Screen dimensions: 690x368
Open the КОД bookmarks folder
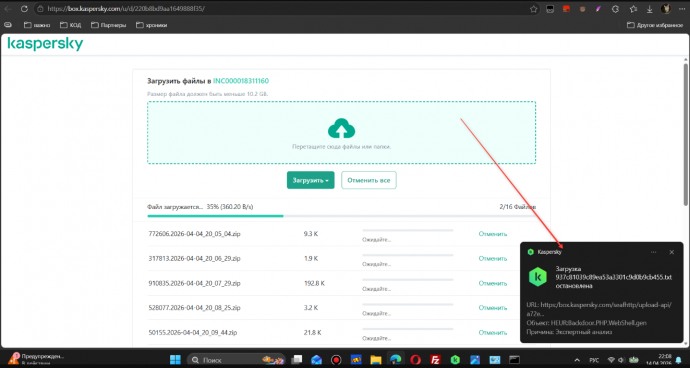tap(70, 25)
